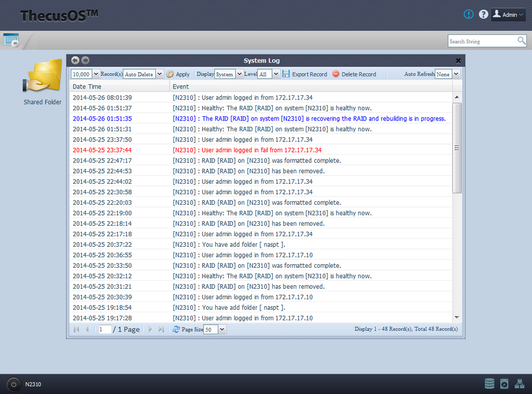Viewport: 532px width, 394px height.
Task: Click the Delete Record button
Action: (x=354, y=74)
